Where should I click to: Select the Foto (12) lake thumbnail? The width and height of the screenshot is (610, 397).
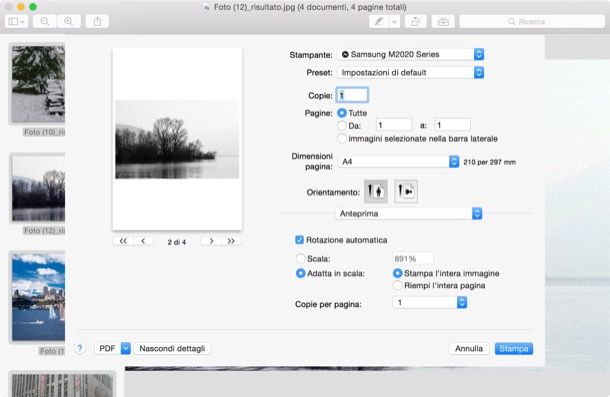click(x=38, y=188)
